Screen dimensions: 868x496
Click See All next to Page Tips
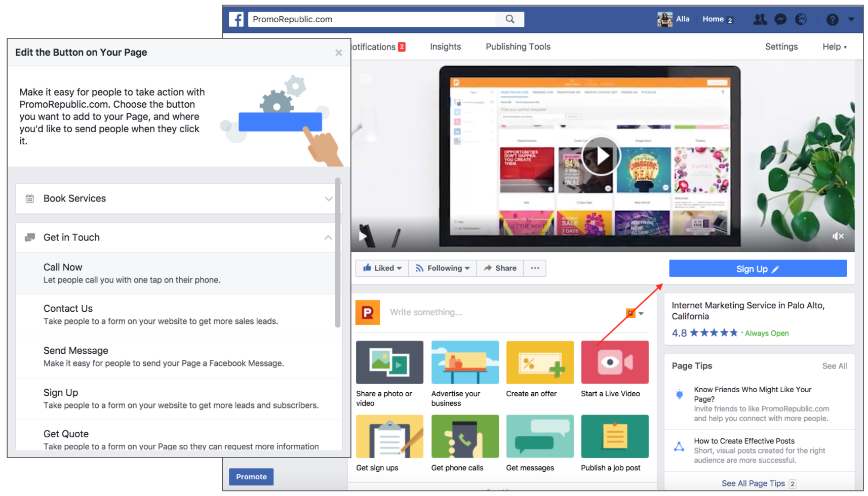835,366
